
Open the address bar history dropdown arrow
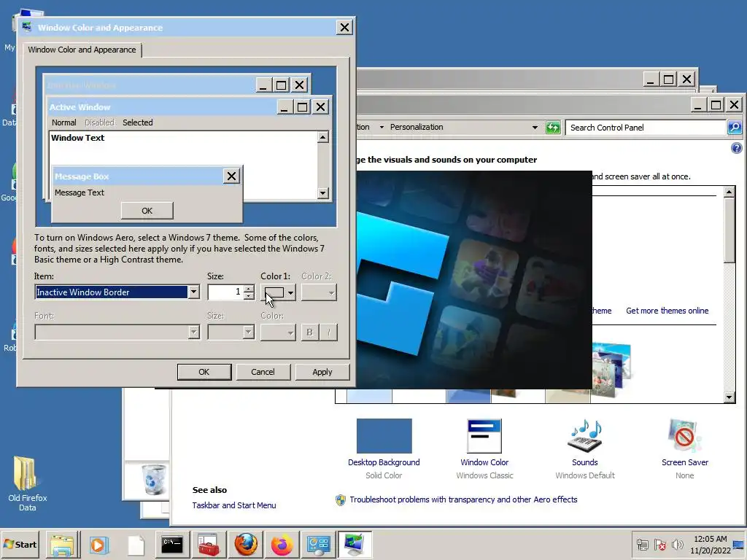click(x=535, y=127)
